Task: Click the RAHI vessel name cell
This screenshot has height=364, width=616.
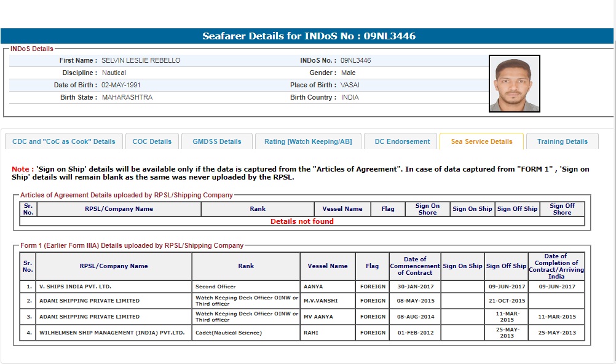Action: click(x=312, y=333)
